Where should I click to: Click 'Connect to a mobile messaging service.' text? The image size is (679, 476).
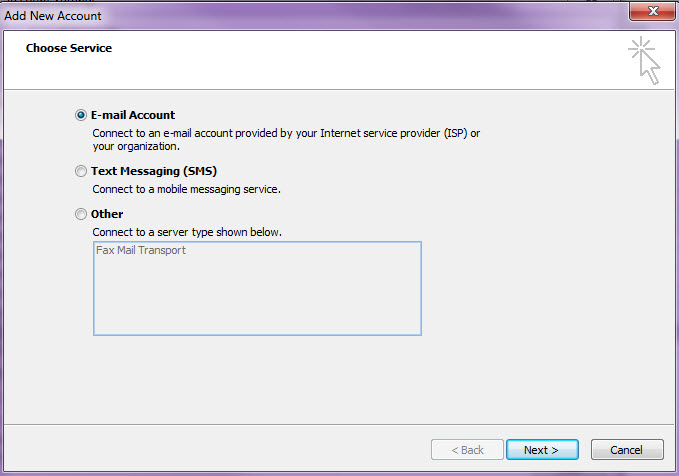pos(187,189)
